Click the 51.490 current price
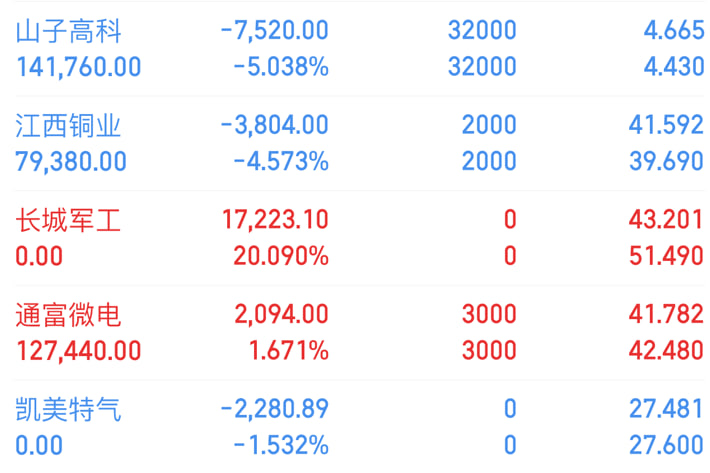Screen dimensions: 710x473 667,256
